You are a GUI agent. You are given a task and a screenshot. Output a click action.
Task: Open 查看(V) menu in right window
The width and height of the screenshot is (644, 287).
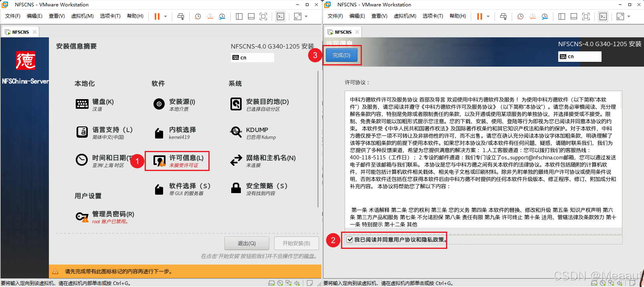pos(379,16)
